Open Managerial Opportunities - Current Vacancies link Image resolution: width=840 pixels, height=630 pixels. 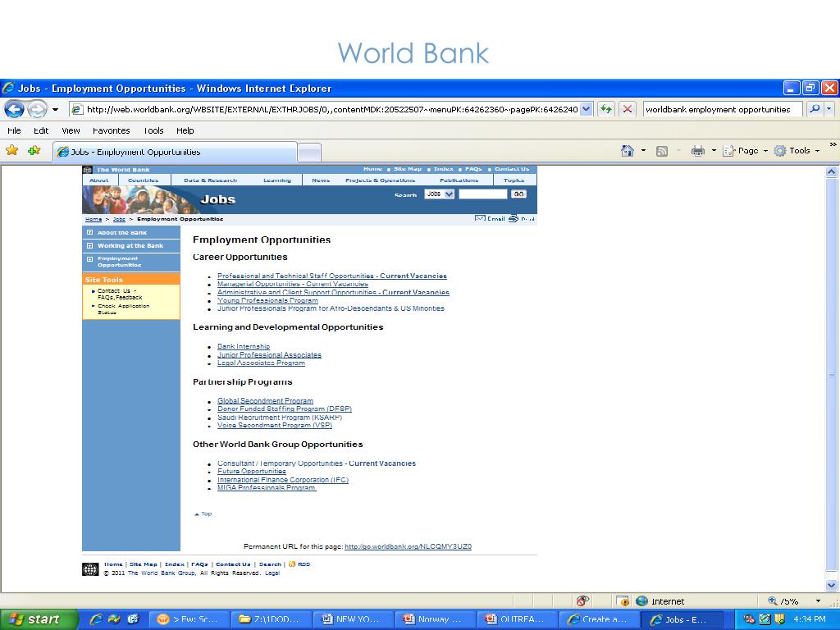pos(293,284)
